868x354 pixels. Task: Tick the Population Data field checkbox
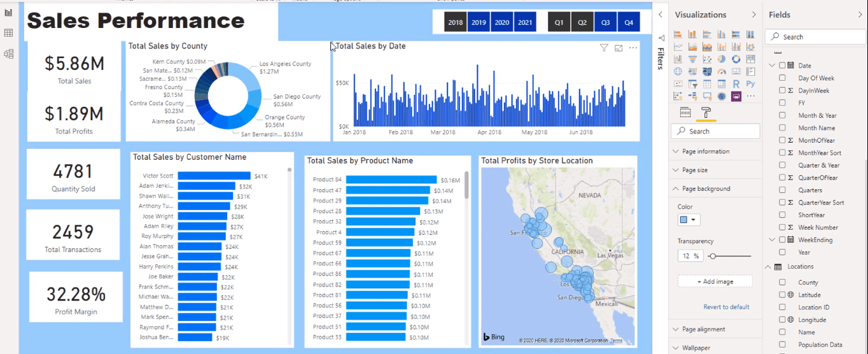(783, 344)
